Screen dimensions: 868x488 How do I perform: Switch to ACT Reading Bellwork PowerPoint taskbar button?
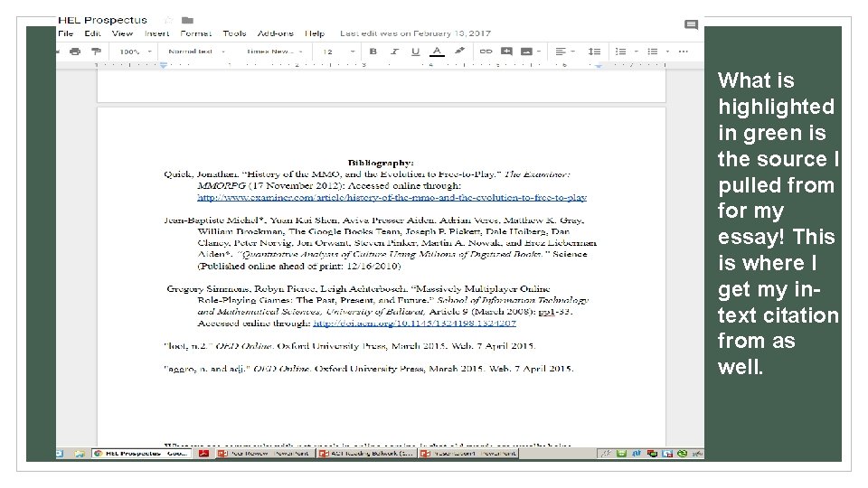(367, 453)
